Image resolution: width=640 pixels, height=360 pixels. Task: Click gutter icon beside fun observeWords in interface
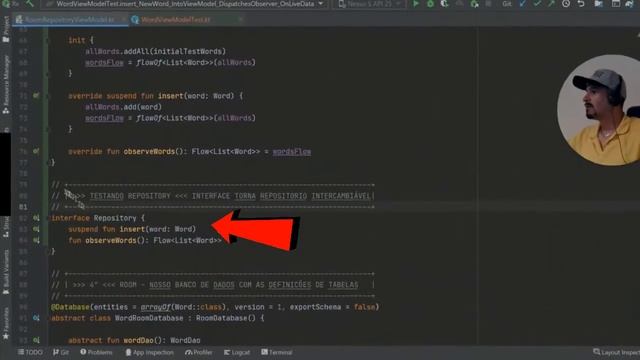click(x=36, y=240)
